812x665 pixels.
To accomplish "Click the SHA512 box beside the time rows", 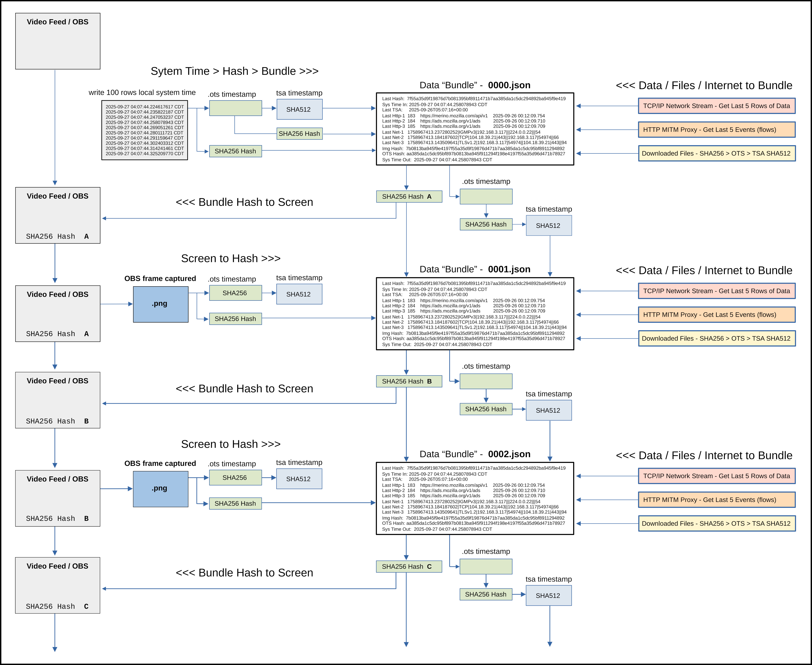I will (x=299, y=109).
